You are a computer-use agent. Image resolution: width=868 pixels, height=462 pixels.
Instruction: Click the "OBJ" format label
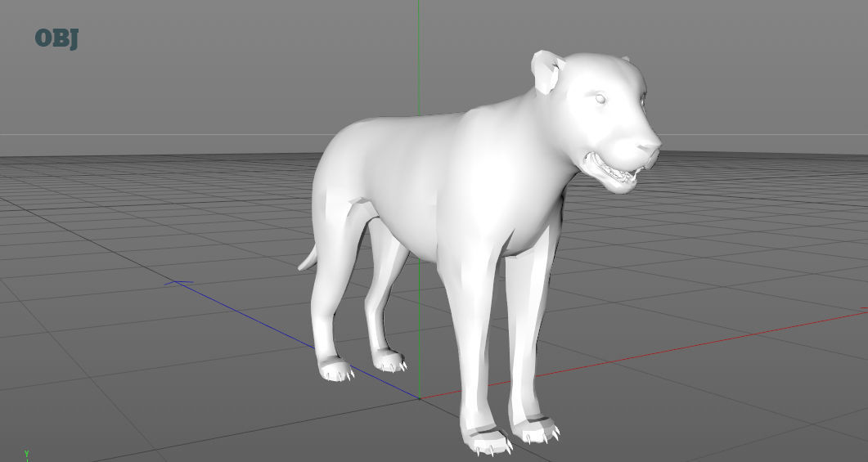click(x=56, y=38)
